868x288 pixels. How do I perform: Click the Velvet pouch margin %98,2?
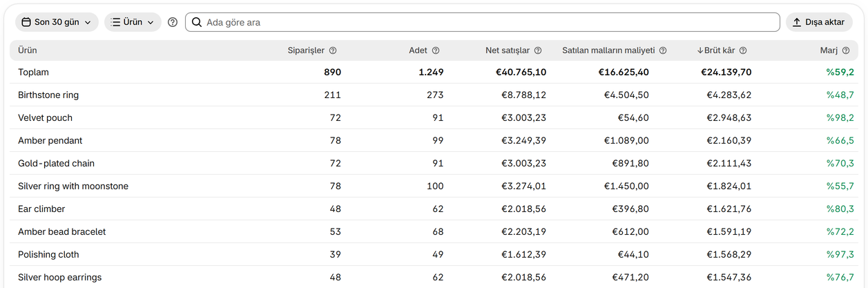click(840, 117)
